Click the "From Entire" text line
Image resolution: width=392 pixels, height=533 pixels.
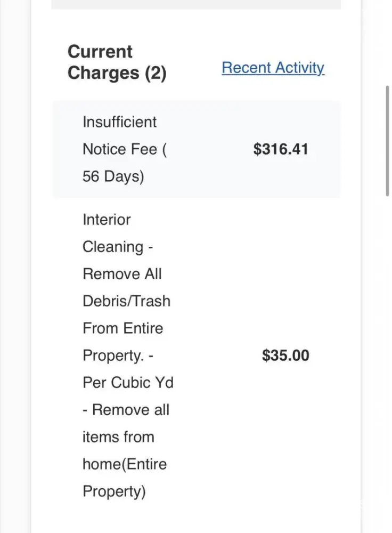(x=123, y=328)
